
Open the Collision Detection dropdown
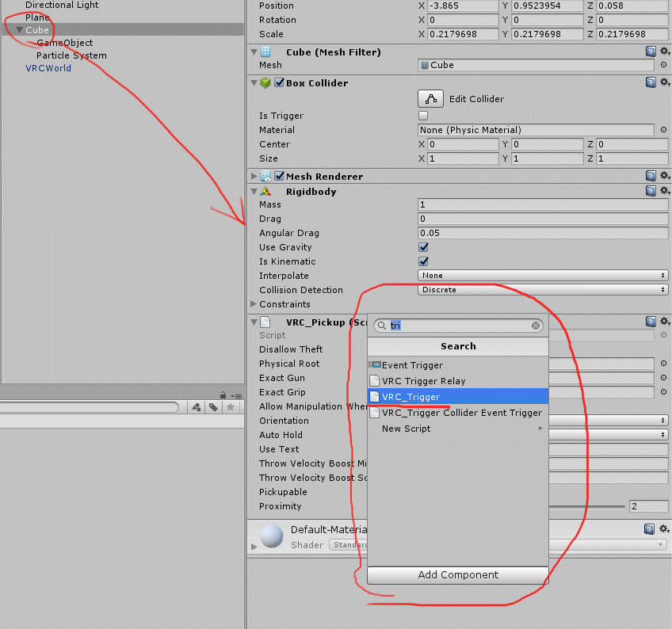click(x=543, y=290)
